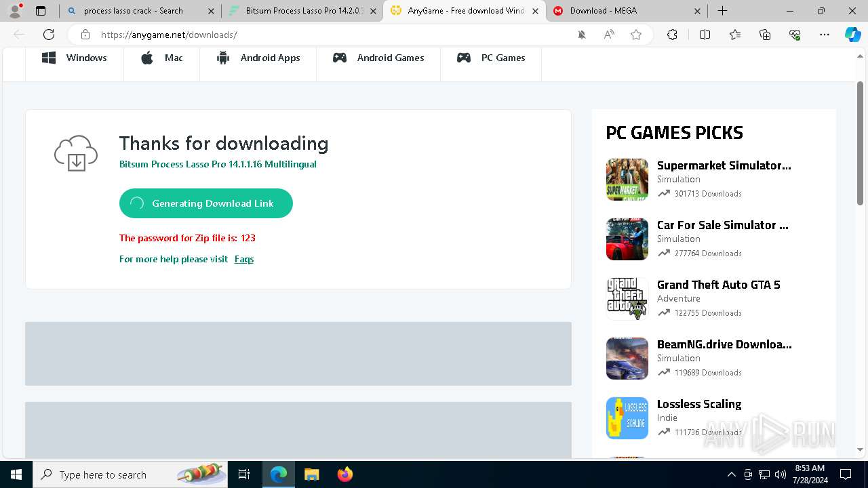Viewport: 868px width, 488px height.
Task: Open the network tray icon
Action: [x=764, y=474]
